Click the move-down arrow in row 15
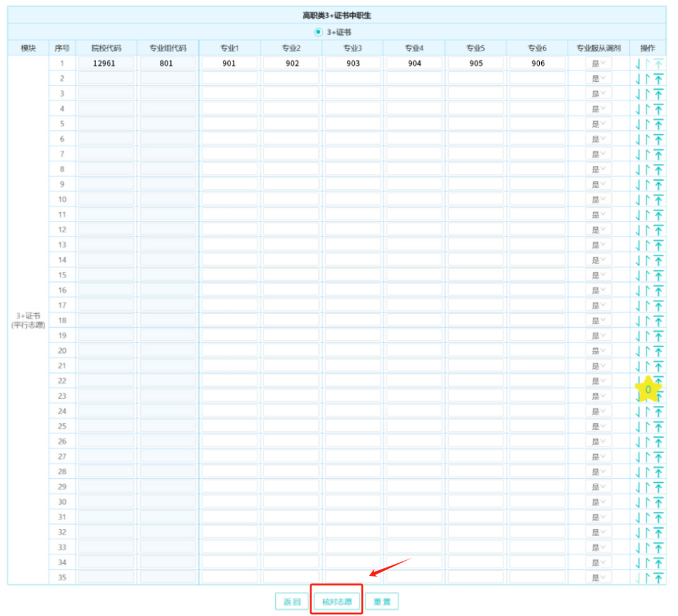Viewport: 678px width, 616px height. click(x=638, y=275)
